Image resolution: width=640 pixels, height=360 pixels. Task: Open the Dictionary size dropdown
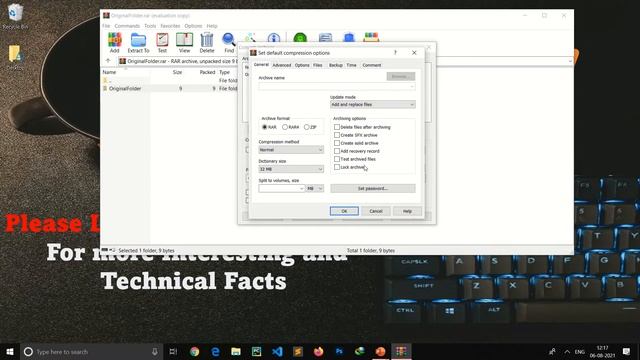point(291,169)
